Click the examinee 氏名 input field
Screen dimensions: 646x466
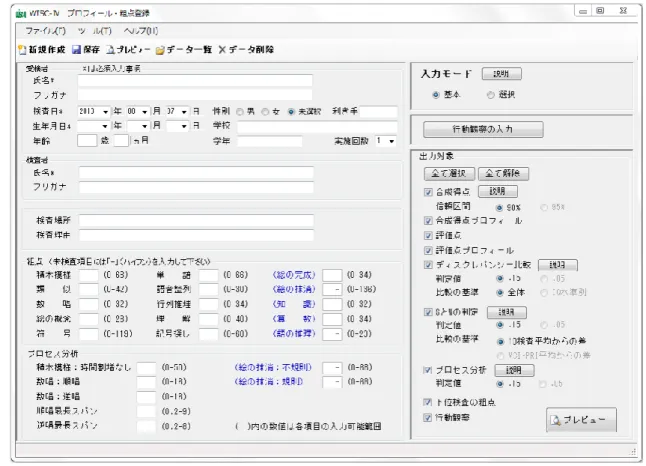195,80
